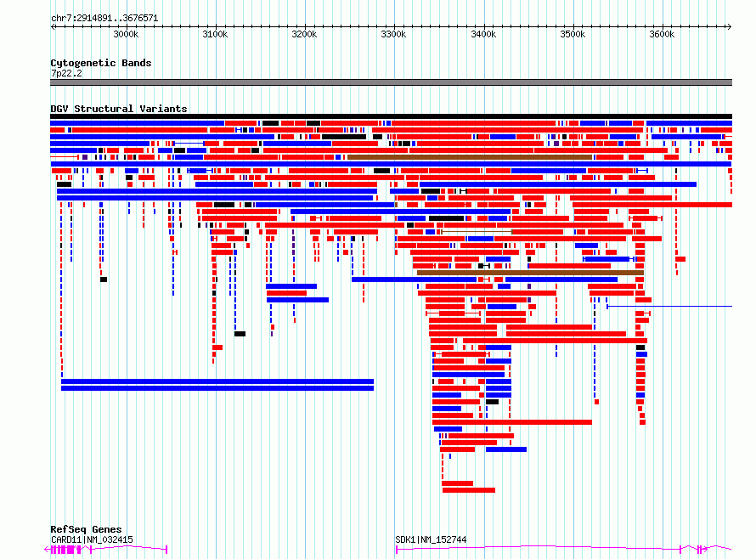Click the left arrow end of ruler
Image resolution: width=756 pixels, height=559 pixels.
(x=53, y=26)
